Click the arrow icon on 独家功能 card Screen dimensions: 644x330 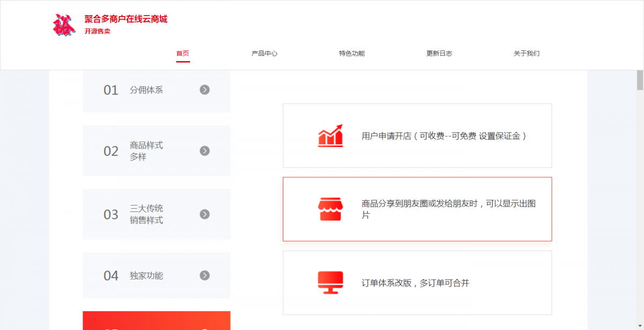pyautogui.click(x=204, y=275)
